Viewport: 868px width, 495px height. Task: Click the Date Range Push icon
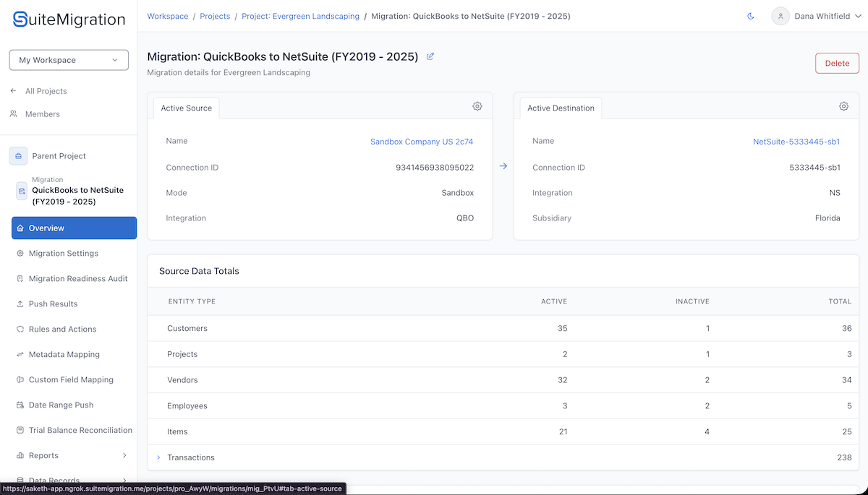pyautogui.click(x=20, y=405)
